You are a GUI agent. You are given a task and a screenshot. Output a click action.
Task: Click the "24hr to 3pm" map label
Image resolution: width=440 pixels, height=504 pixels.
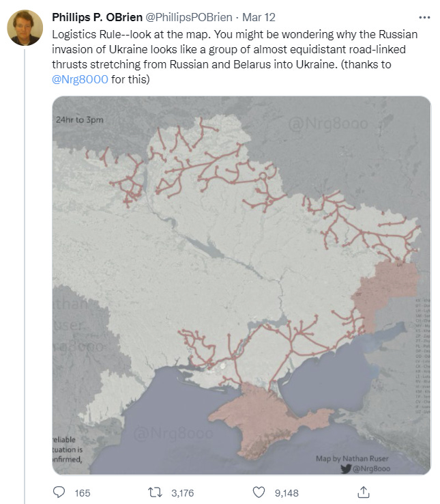tap(80, 120)
